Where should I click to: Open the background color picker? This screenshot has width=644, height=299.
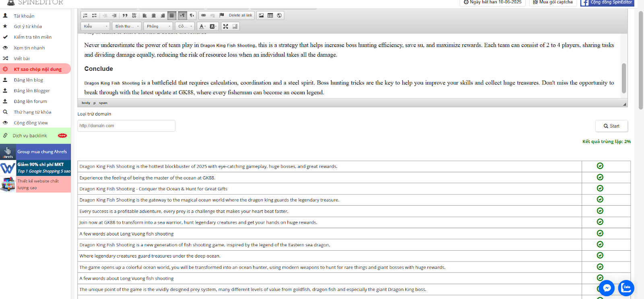coord(213,26)
